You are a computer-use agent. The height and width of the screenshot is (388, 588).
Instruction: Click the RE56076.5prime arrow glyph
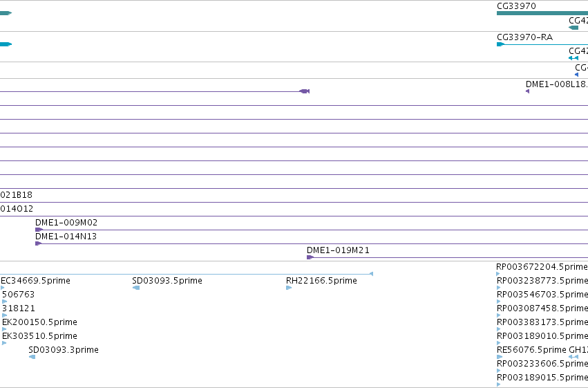pyautogui.click(x=500, y=357)
